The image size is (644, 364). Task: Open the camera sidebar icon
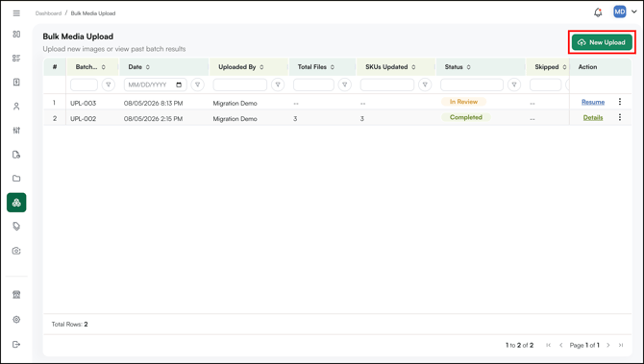coord(16,251)
